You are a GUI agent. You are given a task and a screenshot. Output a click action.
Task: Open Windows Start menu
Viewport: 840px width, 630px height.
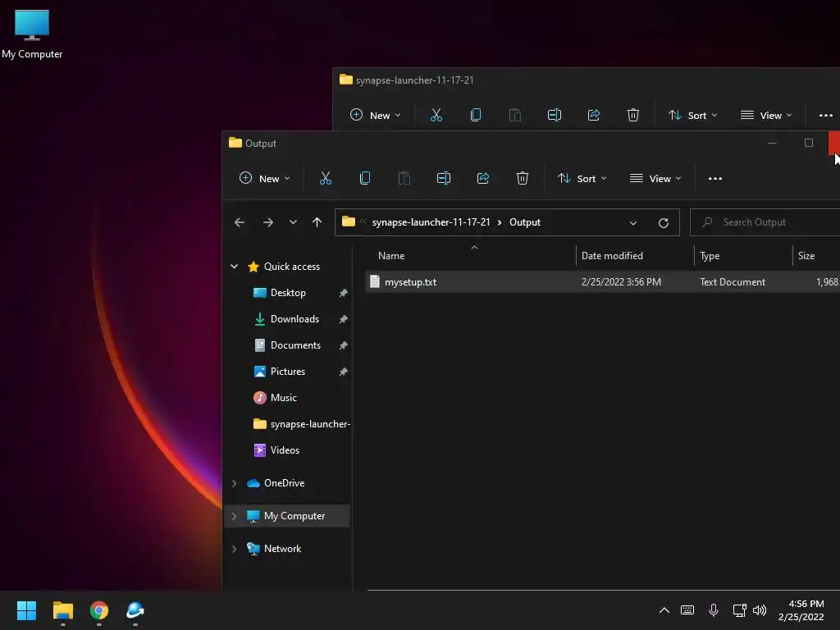tap(26, 610)
